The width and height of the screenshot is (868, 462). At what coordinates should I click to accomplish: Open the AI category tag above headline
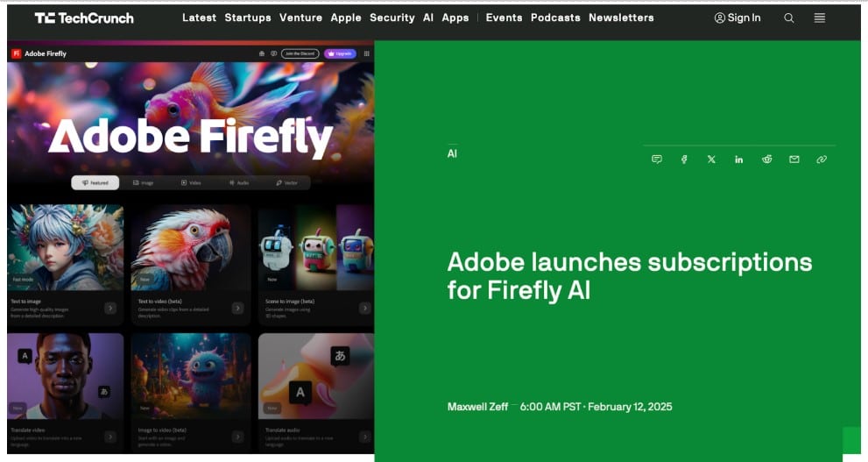click(452, 154)
